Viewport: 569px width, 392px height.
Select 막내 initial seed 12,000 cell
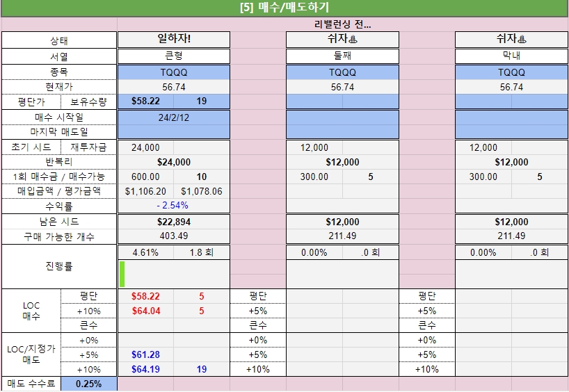click(x=483, y=147)
